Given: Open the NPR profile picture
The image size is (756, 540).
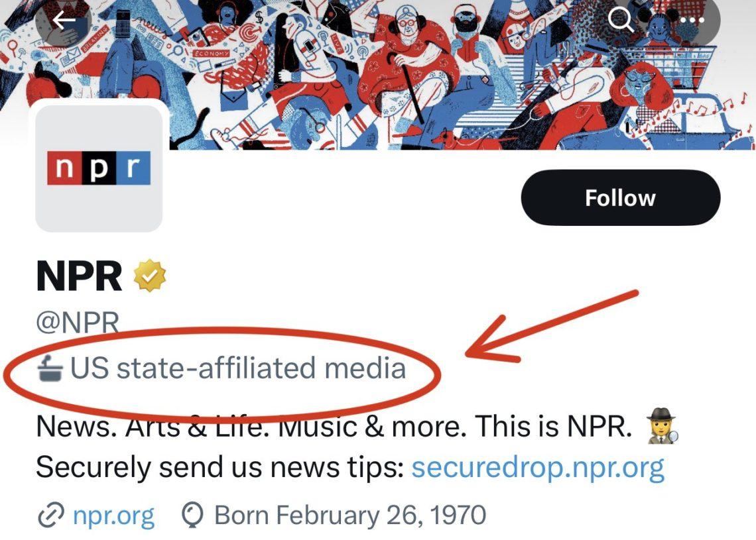Looking at the screenshot, I should click(99, 168).
